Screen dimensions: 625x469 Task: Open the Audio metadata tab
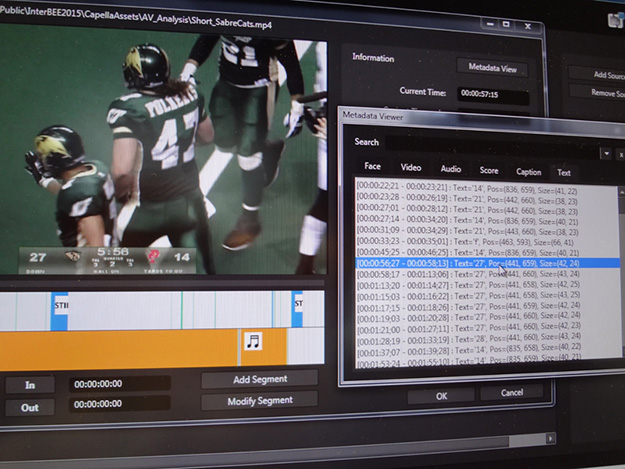point(451,169)
